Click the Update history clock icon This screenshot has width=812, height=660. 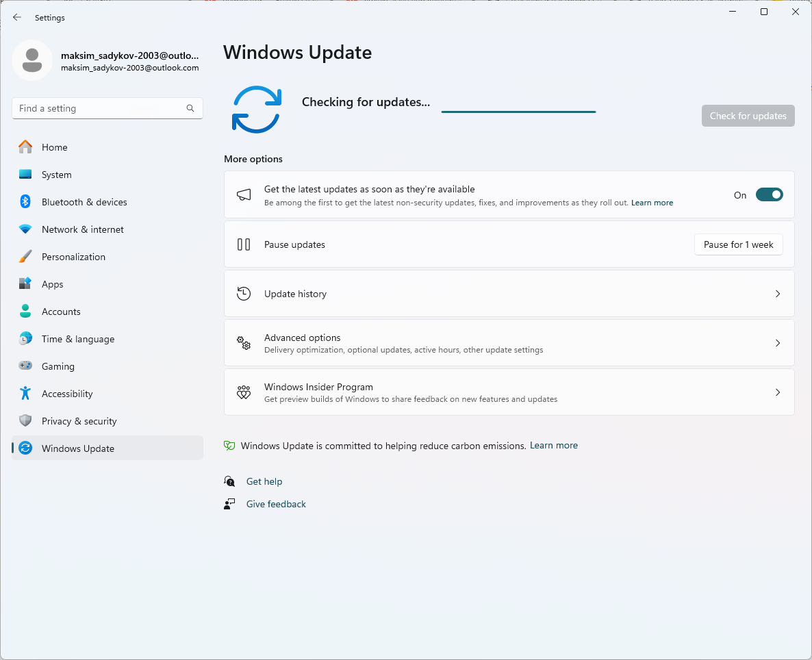(244, 294)
